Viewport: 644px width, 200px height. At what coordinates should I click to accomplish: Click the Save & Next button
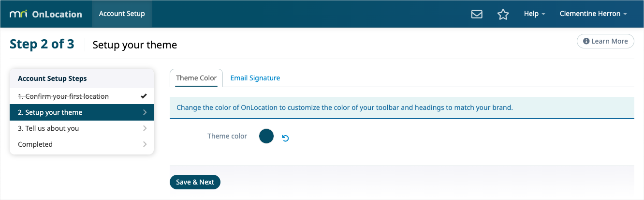195,182
